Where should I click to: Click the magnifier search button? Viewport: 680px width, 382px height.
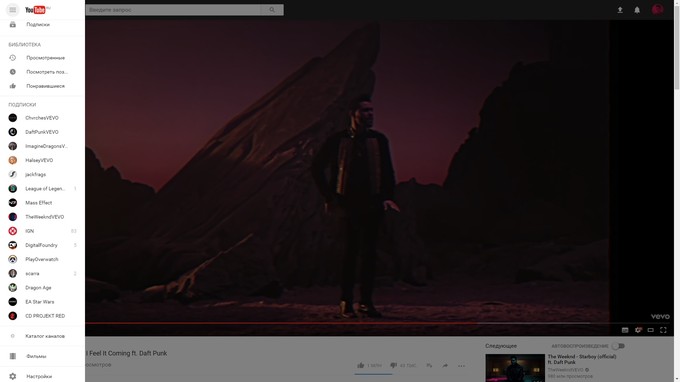(x=272, y=10)
